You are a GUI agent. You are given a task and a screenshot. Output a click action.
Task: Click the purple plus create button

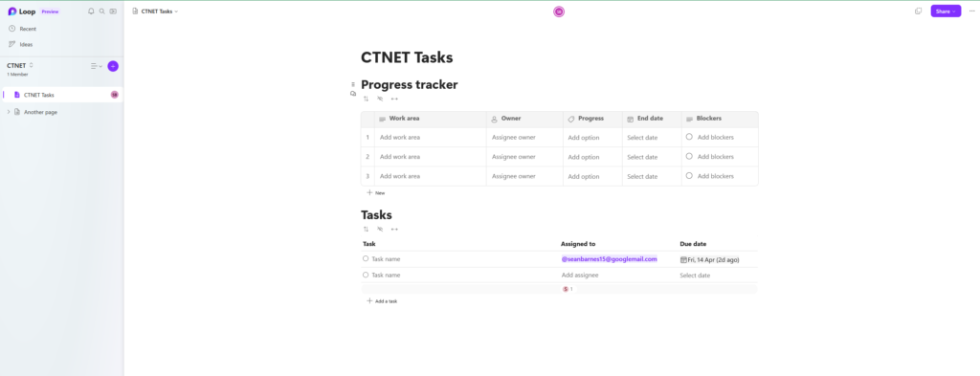113,66
